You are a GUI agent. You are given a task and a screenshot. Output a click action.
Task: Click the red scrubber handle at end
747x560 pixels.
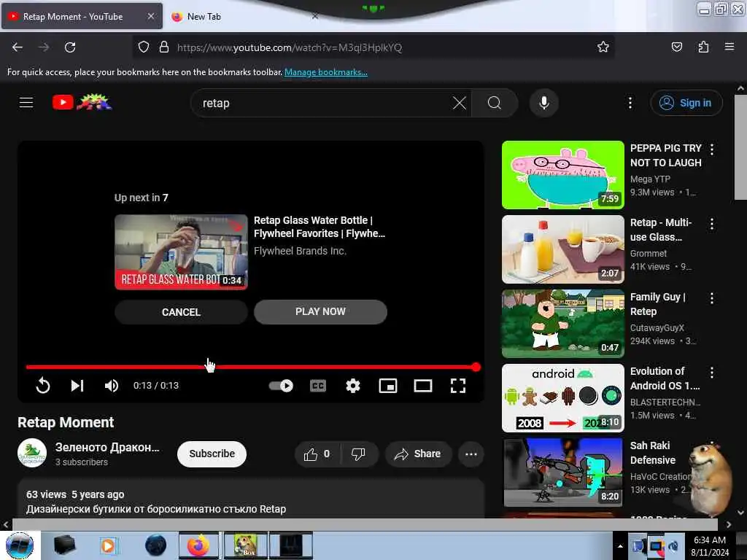pyautogui.click(x=476, y=367)
